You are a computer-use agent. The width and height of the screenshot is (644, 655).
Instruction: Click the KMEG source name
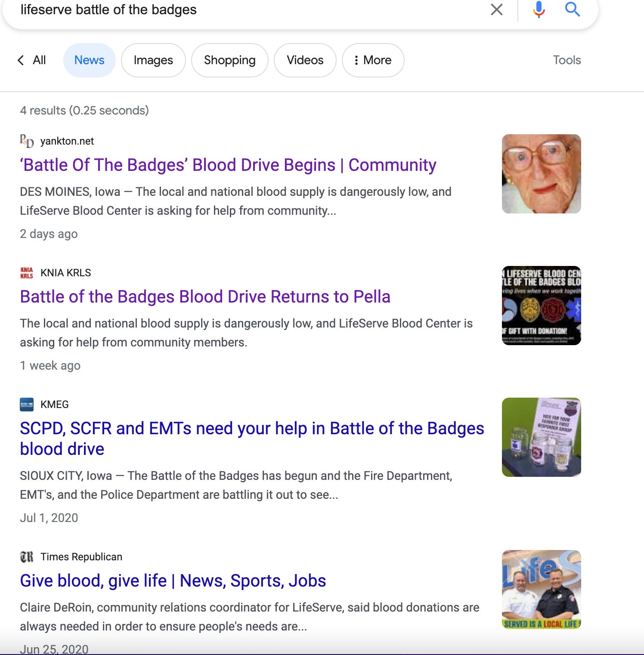coord(55,405)
